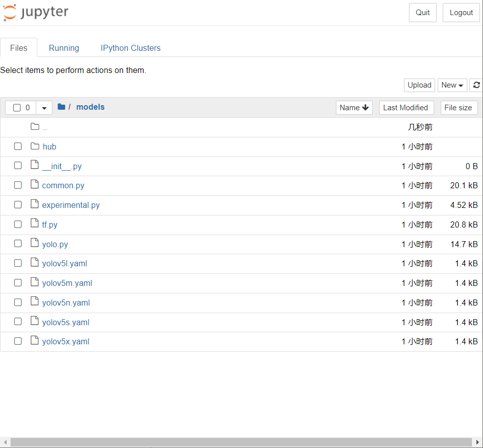Click the file icon beside common.py
483x448 pixels.
click(x=35, y=185)
